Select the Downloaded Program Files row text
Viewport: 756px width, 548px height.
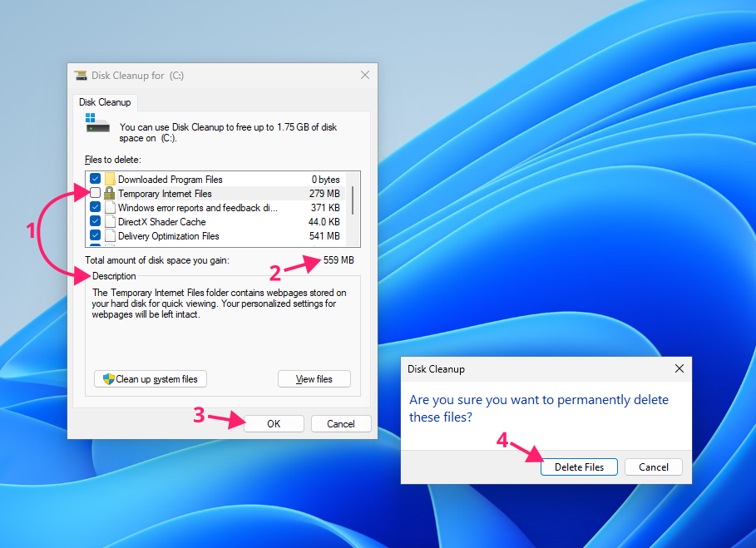tap(170, 180)
